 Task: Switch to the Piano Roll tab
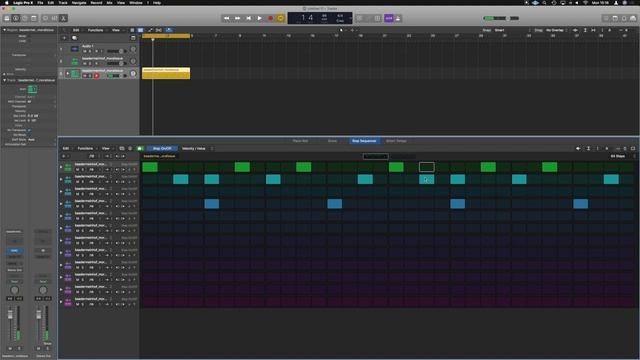click(x=300, y=141)
